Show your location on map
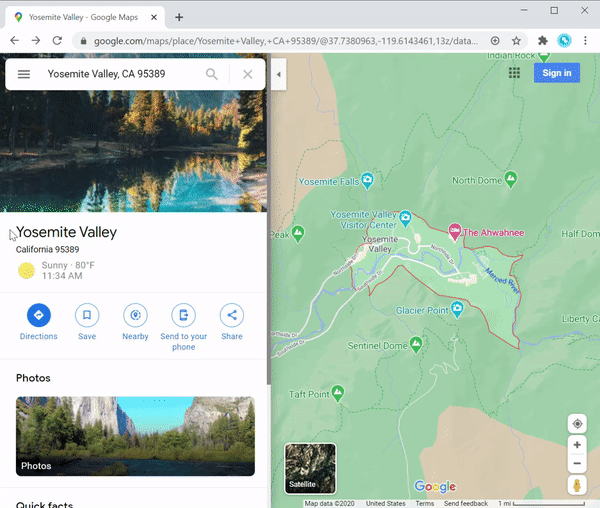This screenshot has width=600, height=508. pos(577,423)
